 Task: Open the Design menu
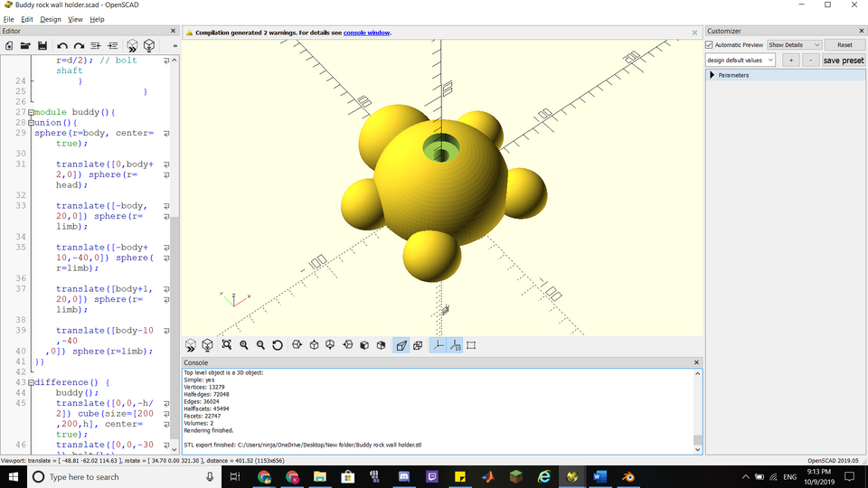click(x=51, y=19)
